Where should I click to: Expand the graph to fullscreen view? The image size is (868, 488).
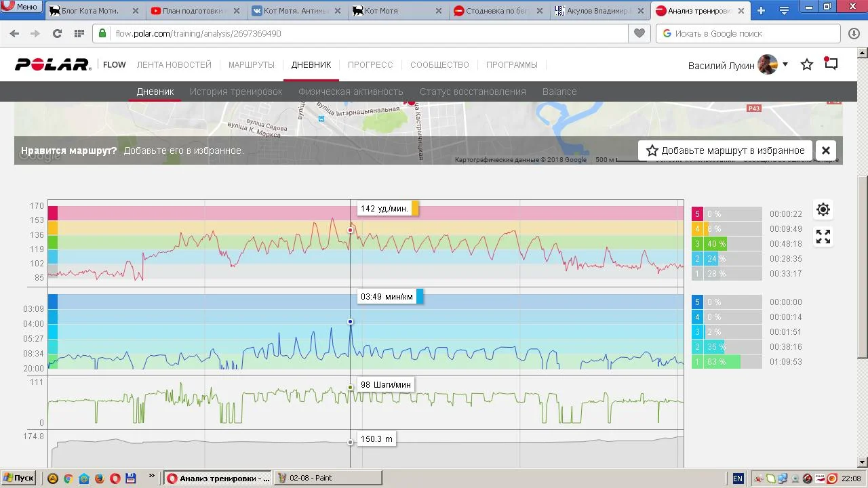tap(823, 237)
